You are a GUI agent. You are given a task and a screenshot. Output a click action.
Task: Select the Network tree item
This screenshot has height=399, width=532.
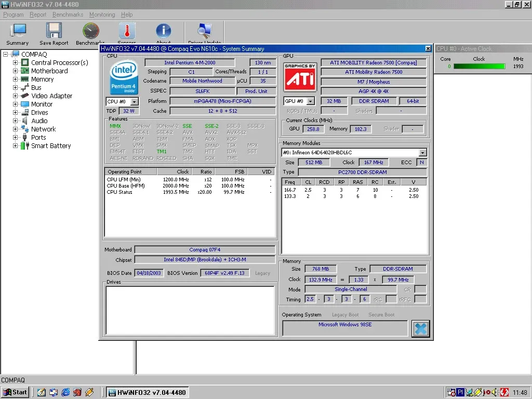(44, 129)
